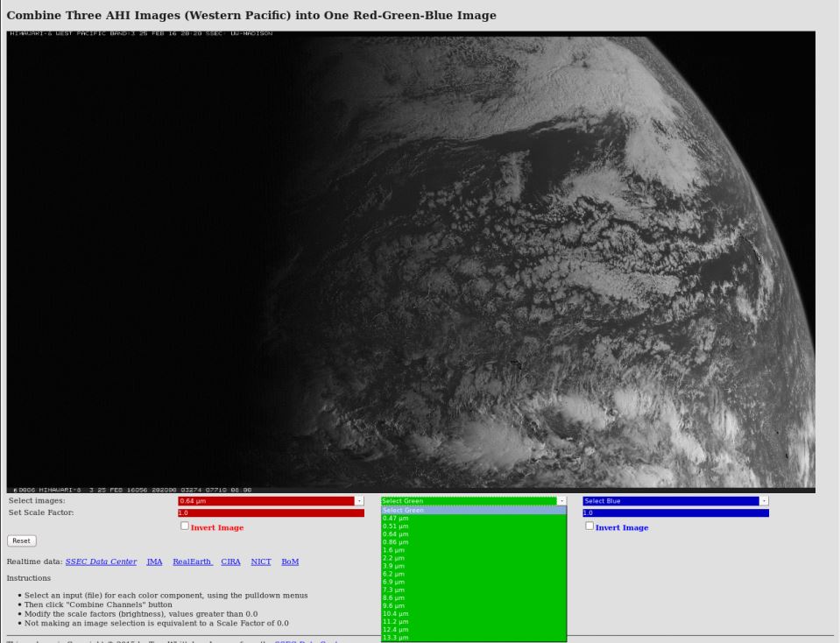Viewport: 840px width, 643px height.
Task: Click the Reset button
Action: point(21,541)
